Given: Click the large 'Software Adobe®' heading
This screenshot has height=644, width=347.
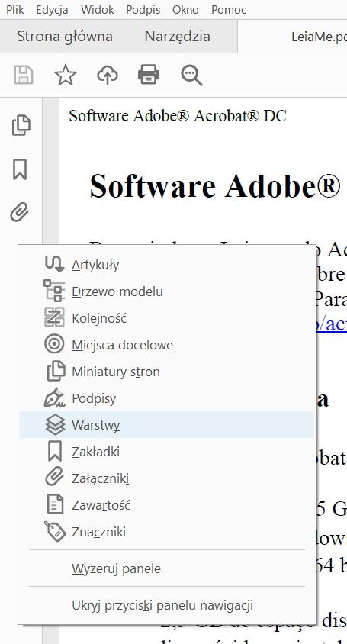Looking at the screenshot, I should point(215,185).
